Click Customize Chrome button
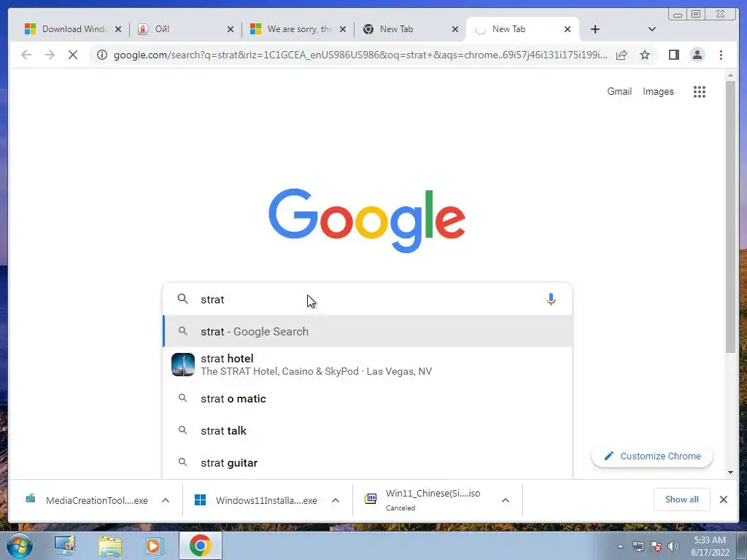 pos(651,456)
